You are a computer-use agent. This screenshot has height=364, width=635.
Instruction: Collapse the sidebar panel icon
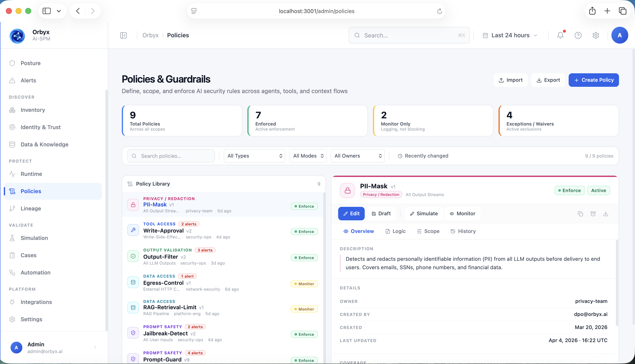123,35
